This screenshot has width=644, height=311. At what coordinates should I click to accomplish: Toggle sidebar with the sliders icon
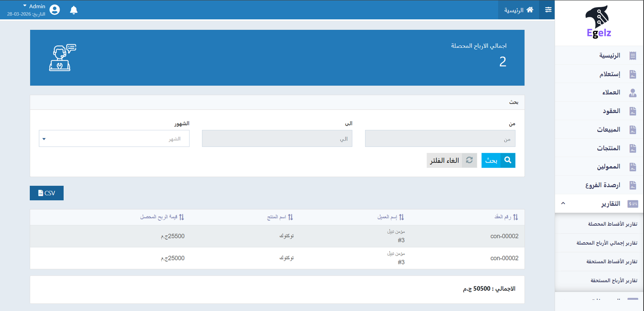(548, 10)
